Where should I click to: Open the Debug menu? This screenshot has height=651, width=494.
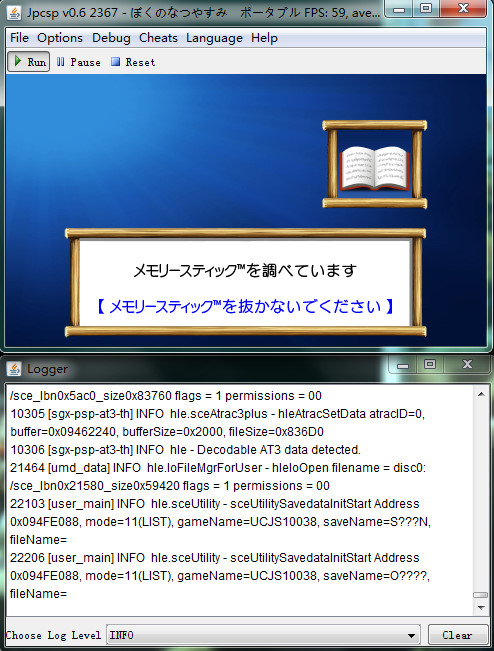click(111, 38)
